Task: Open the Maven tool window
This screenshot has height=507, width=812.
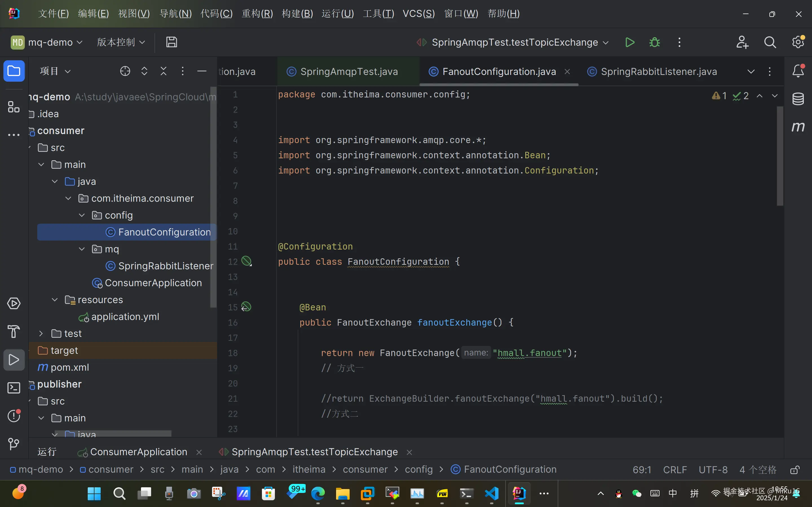Action: [x=798, y=127]
